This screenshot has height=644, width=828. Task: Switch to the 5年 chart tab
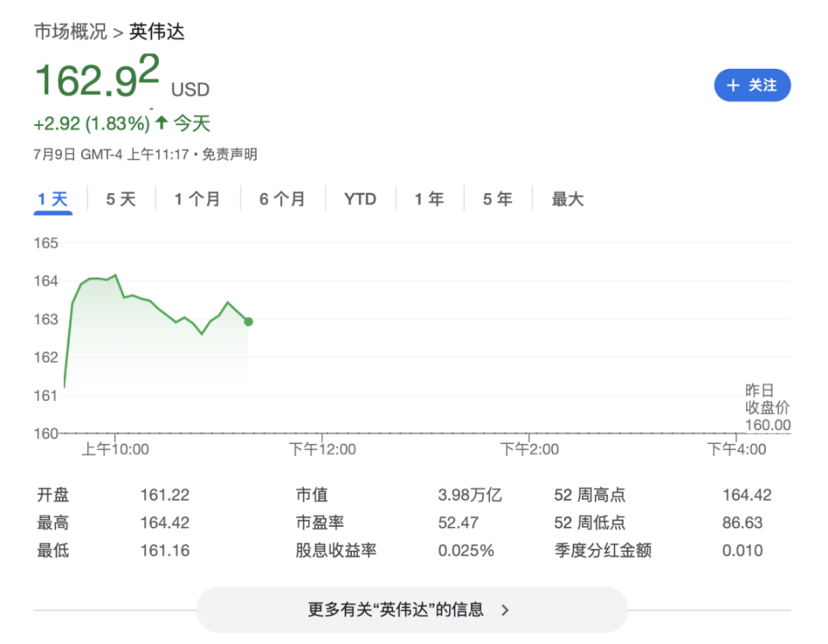pyautogui.click(x=496, y=198)
